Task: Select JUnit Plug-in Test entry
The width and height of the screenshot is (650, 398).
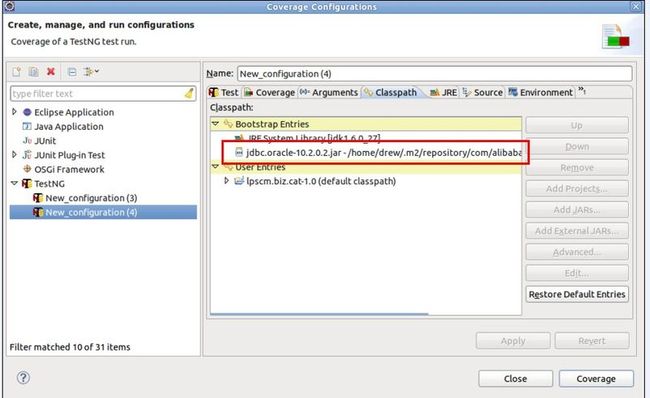Action: point(70,155)
